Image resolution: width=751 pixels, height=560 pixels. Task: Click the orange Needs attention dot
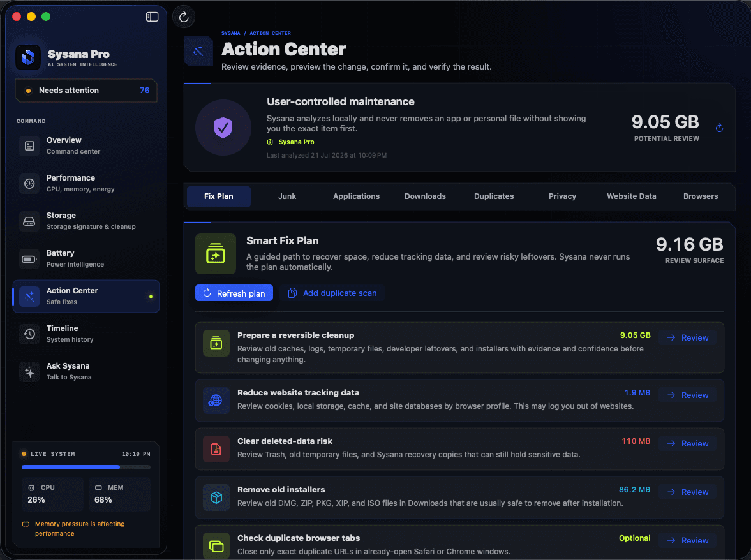(x=28, y=91)
